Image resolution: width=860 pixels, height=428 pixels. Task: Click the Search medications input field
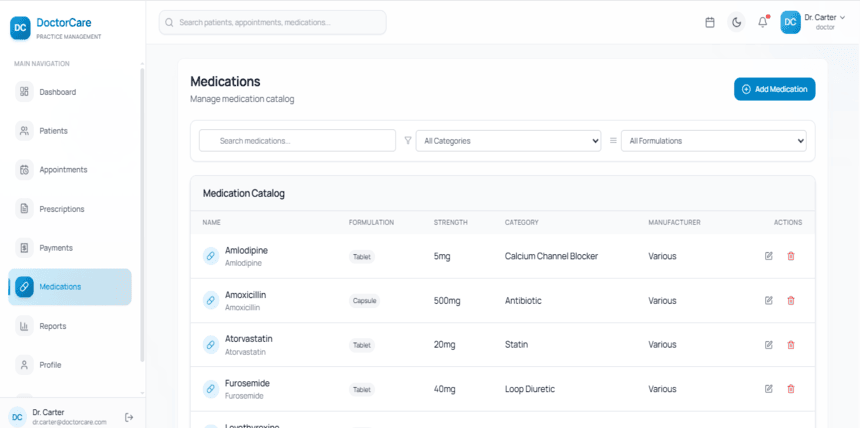click(x=298, y=141)
